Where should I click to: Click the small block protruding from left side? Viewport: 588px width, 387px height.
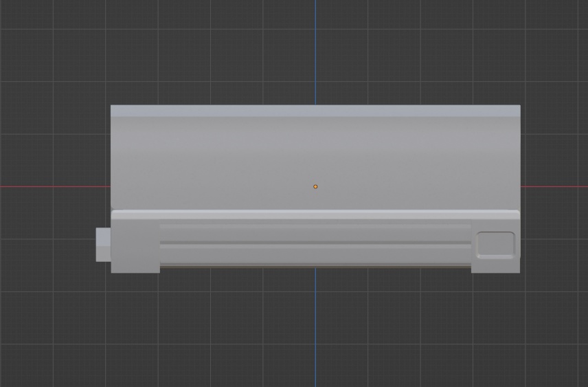tap(103, 244)
